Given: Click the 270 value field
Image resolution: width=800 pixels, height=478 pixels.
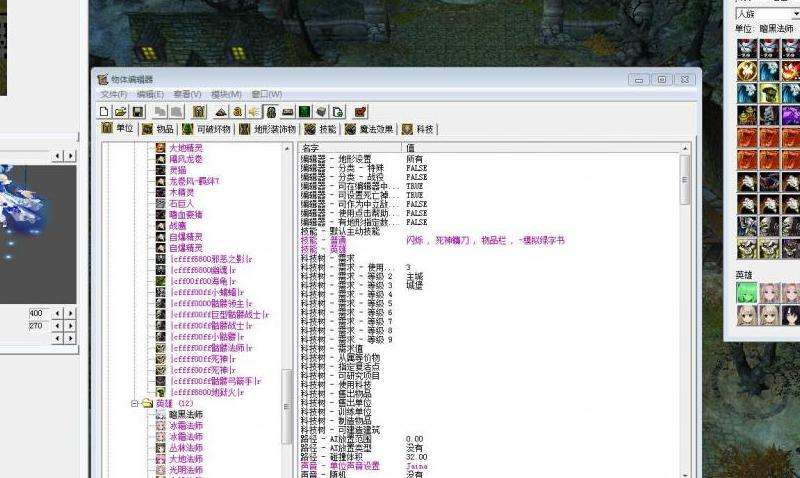Looking at the screenshot, I should tap(39, 326).
